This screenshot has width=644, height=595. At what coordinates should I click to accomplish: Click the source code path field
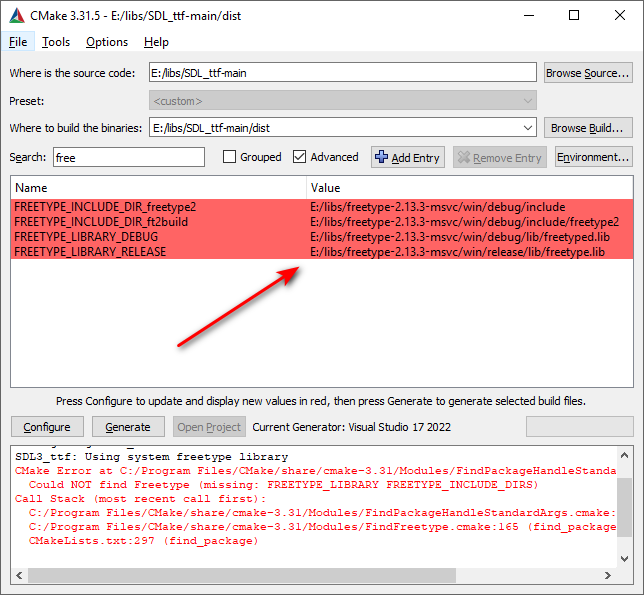click(343, 73)
